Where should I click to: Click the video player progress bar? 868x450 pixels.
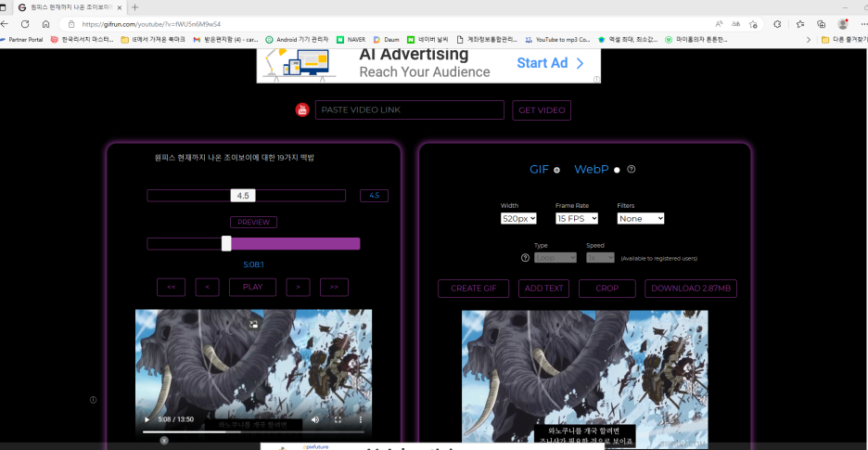[253, 431]
